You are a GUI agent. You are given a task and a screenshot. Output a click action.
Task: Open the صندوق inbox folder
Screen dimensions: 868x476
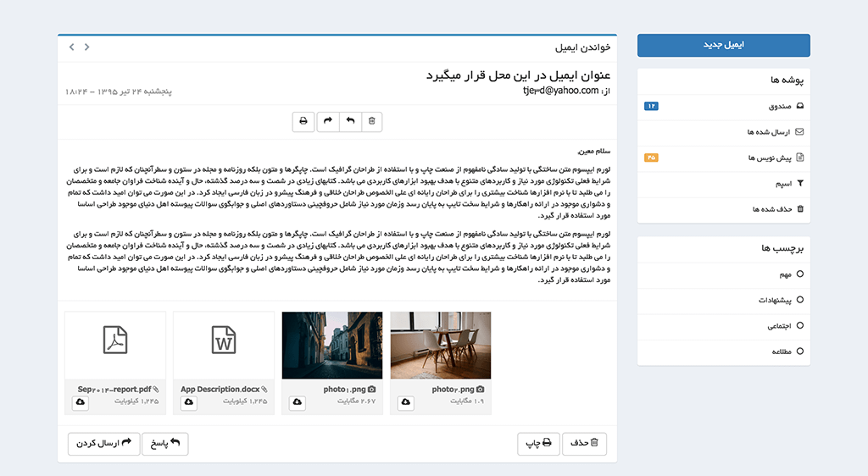tap(724, 106)
